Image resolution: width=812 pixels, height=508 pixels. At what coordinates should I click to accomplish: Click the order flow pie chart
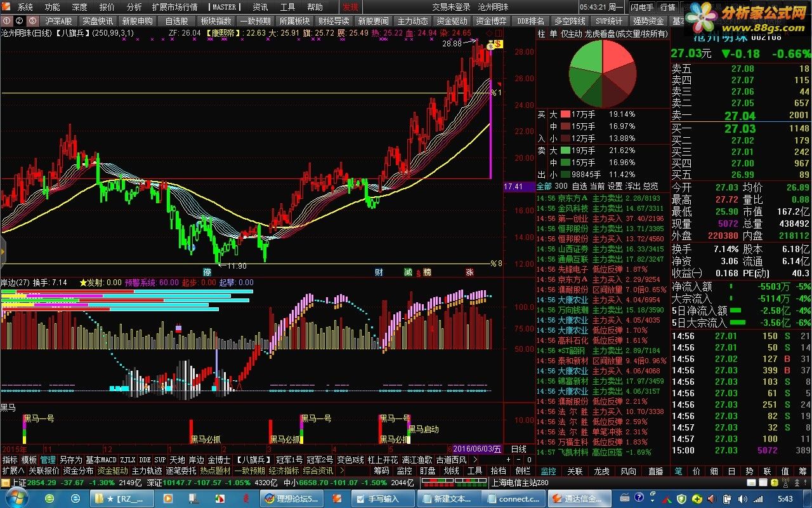[x=602, y=74]
